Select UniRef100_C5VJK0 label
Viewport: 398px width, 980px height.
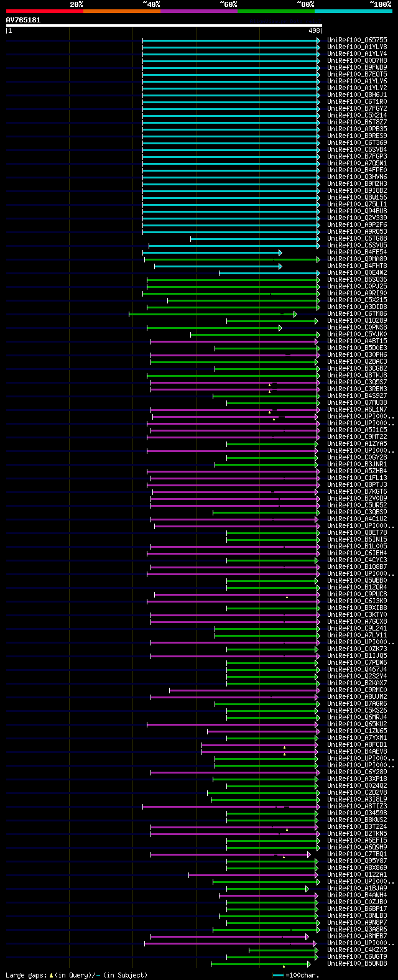[358, 335]
